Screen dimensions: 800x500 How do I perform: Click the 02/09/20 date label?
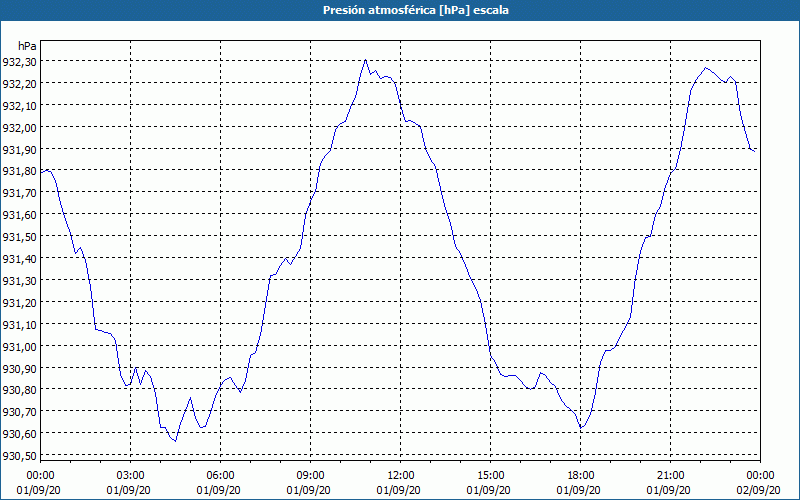pyautogui.click(x=759, y=490)
